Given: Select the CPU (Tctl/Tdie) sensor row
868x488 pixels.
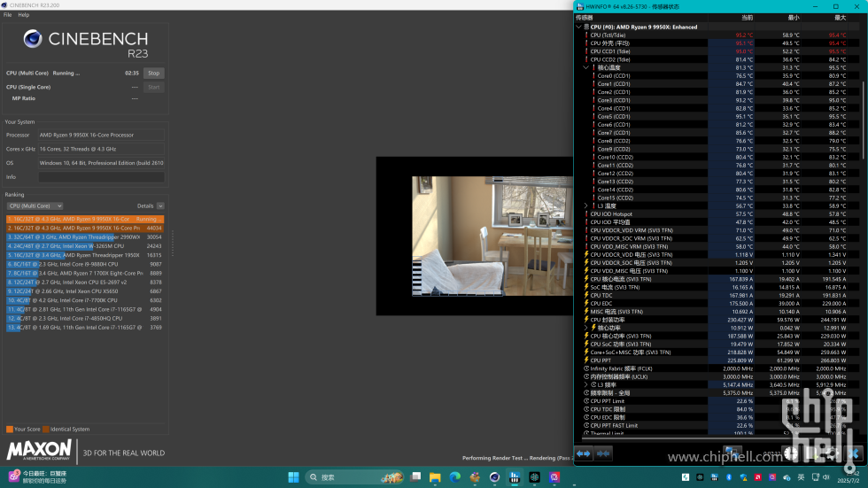Looking at the screenshot, I should pyautogui.click(x=717, y=35).
